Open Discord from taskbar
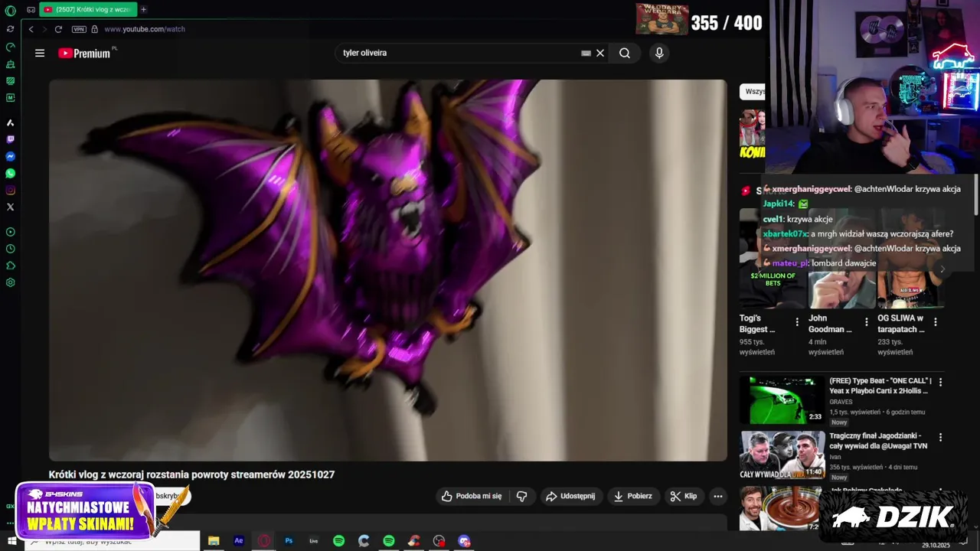 pos(464,541)
